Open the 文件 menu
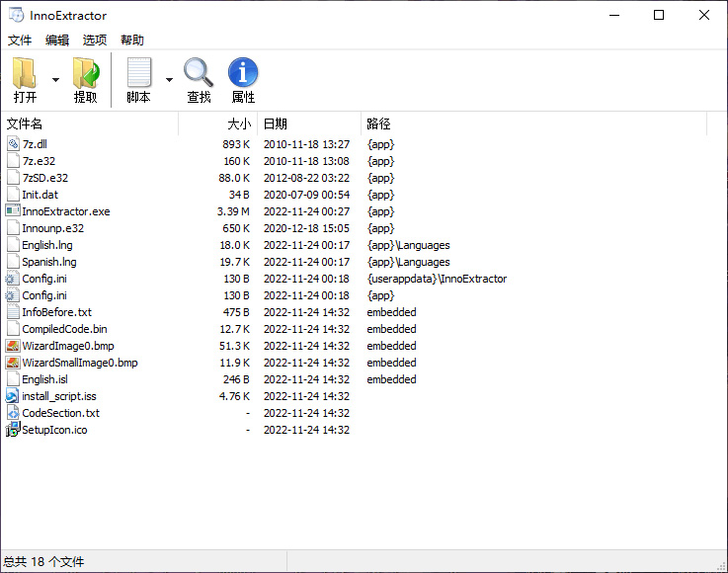Image resolution: width=728 pixels, height=573 pixels. [x=20, y=41]
